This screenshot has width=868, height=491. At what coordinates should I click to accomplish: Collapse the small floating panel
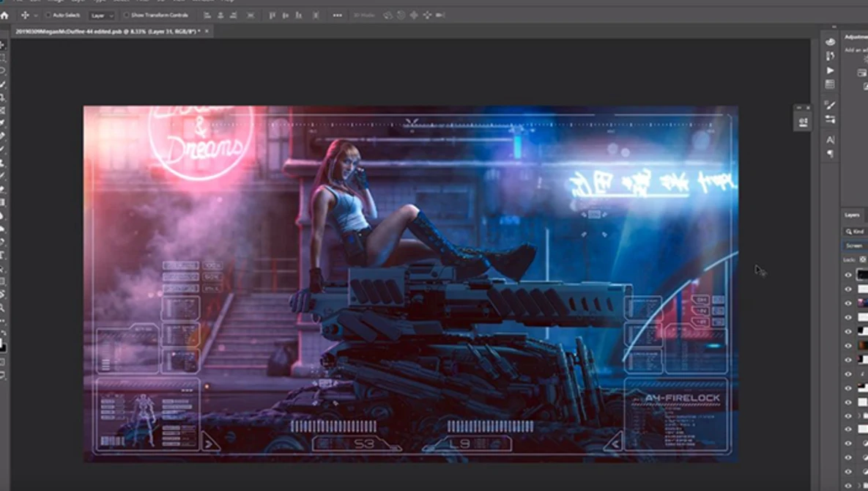tap(799, 108)
